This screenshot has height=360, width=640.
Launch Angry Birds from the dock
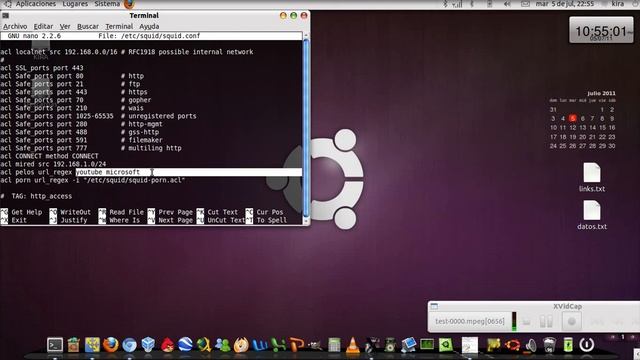point(167,345)
